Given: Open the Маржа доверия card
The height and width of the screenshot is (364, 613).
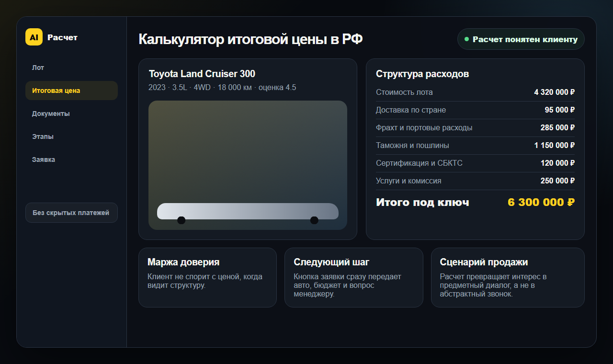Looking at the screenshot, I should pos(207,277).
